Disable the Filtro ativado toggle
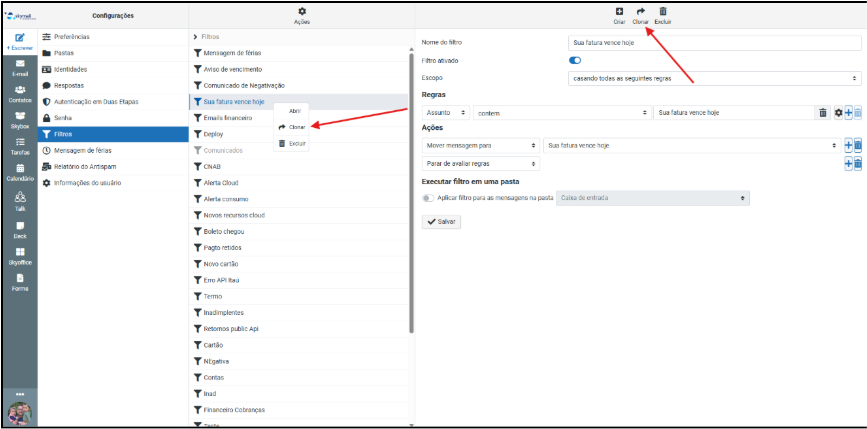This screenshot has width=867, height=429. (x=575, y=60)
